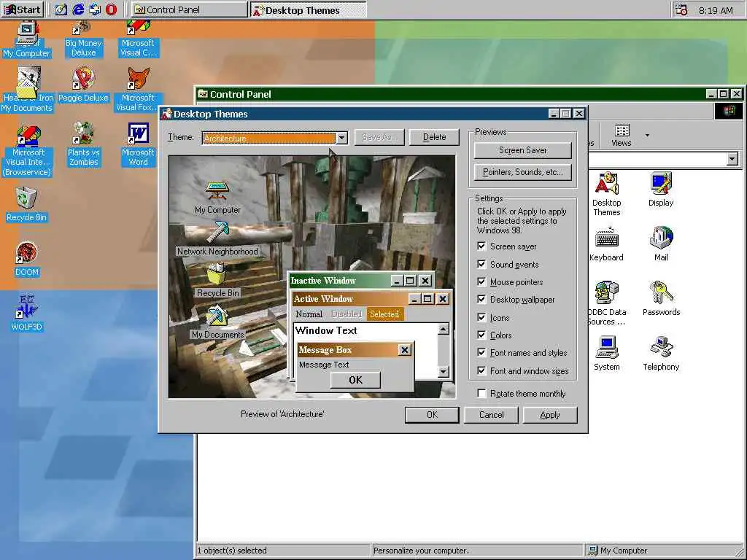Screen dimensions: 747x560
Task: Open the Recycle Bin on the desktop
Action: pos(26,205)
